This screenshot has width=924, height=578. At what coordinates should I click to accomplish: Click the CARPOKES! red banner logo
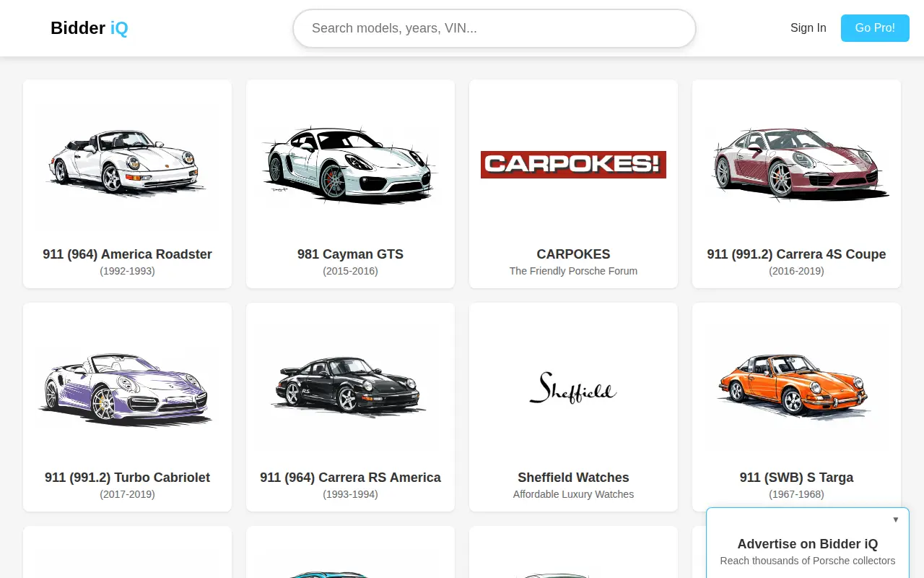[x=573, y=165]
